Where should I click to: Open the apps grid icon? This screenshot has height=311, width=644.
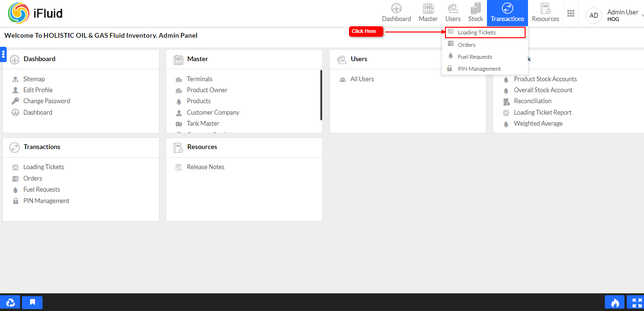(x=570, y=13)
